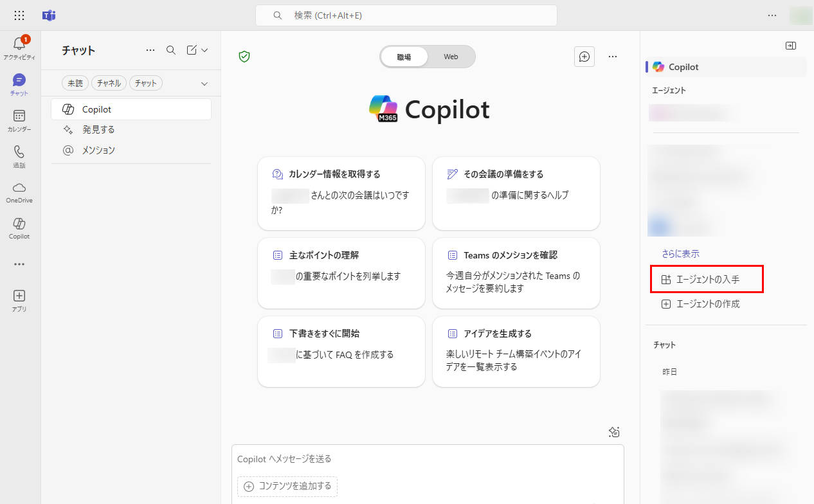Show more agents with さらに表示
814x504 pixels.
(680, 254)
